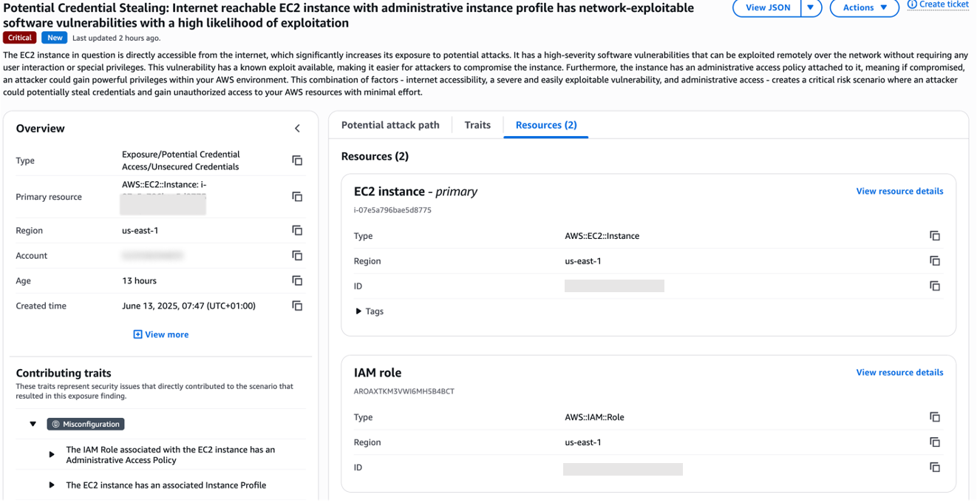Viewport: 980px width, 503px height.
Task: Copy the Created time value
Action: click(x=297, y=306)
